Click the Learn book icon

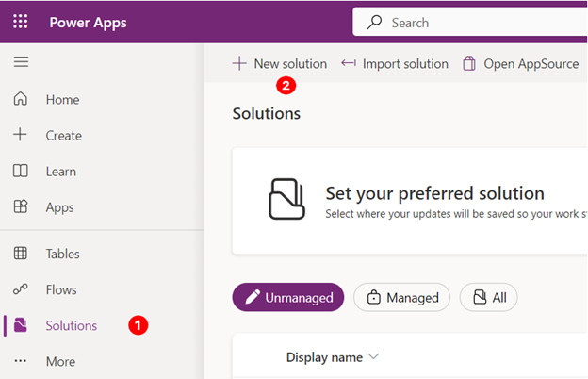(20, 171)
